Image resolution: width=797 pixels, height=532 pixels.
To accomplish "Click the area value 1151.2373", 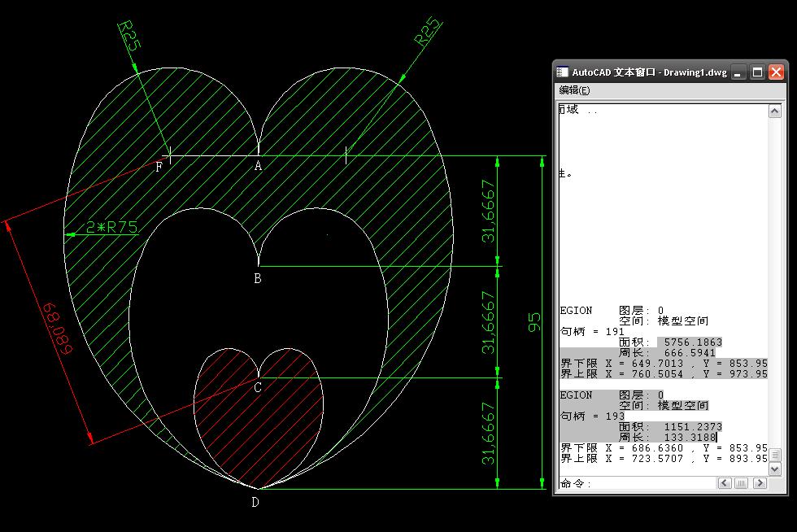I will point(693,427).
